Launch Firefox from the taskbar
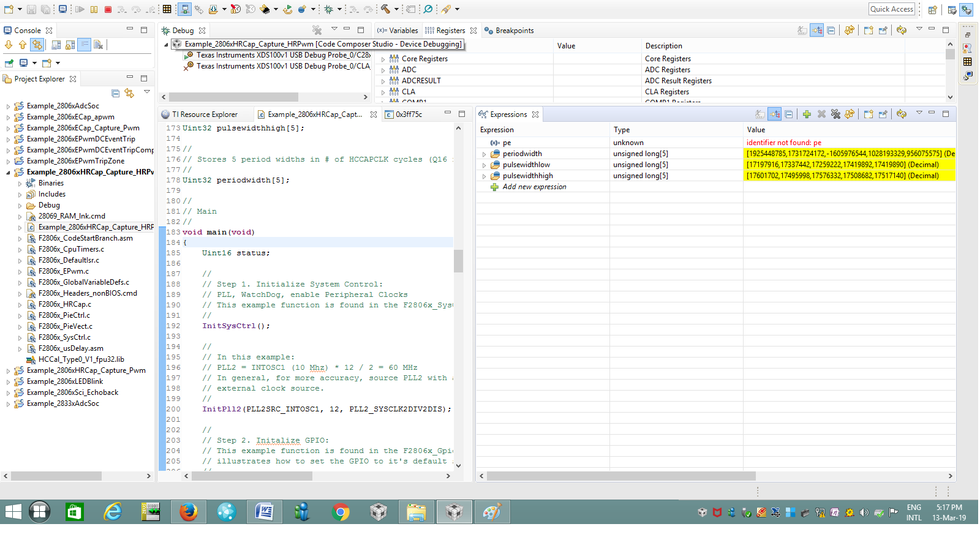Screen dimensions: 980x551 188,512
